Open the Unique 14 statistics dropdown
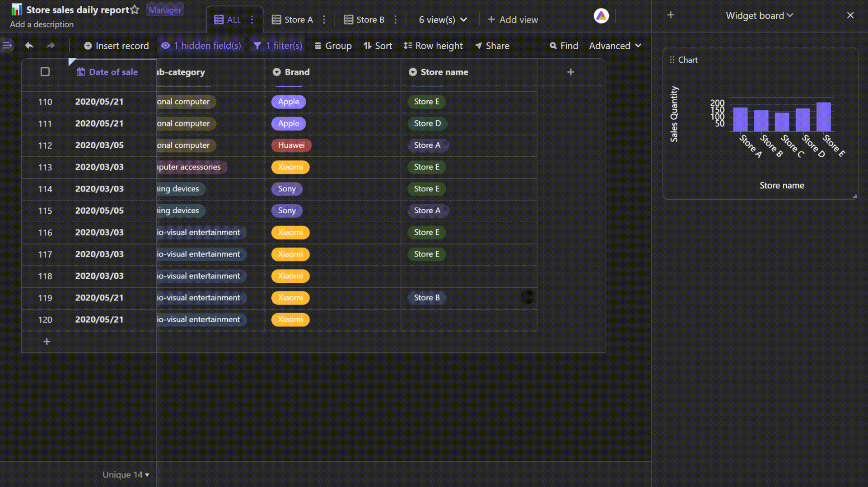This screenshot has width=868, height=487. (126, 474)
